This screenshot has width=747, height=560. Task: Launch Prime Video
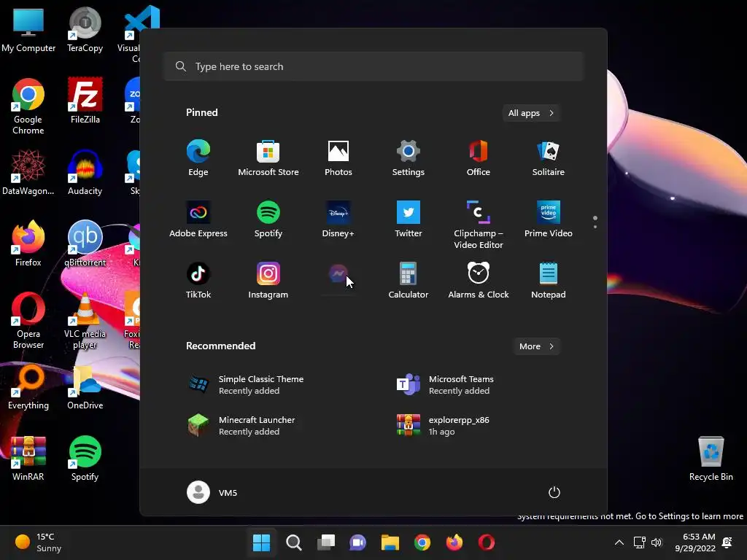pyautogui.click(x=549, y=219)
